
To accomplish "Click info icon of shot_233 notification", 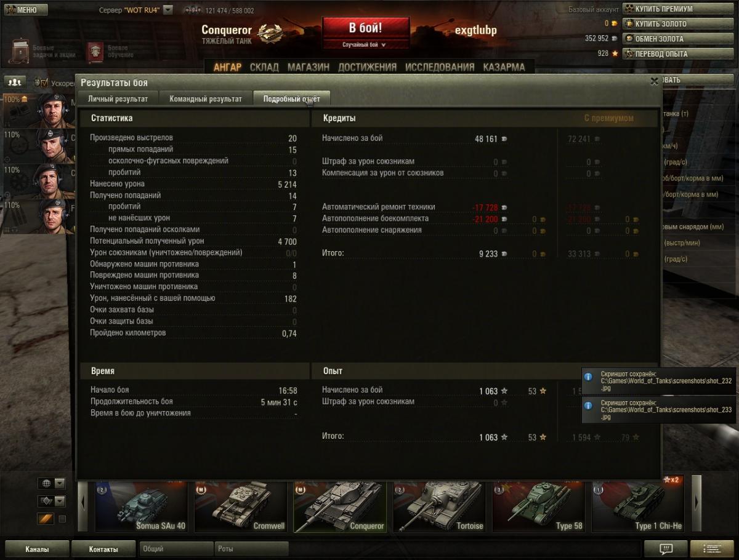I will [x=589, y=406].
